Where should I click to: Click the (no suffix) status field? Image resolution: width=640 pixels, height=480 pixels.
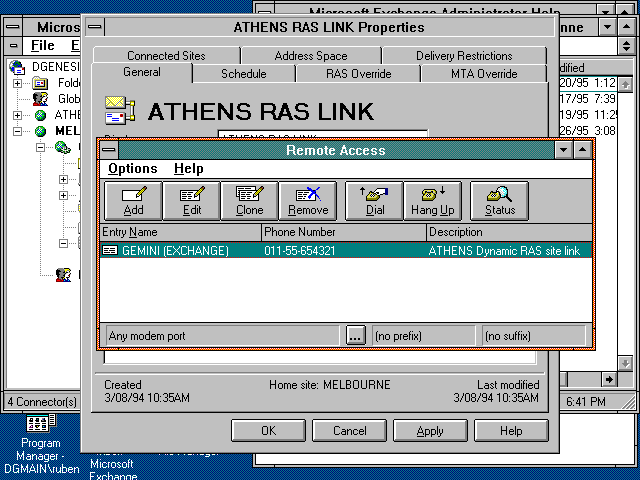tap(534, 336)
